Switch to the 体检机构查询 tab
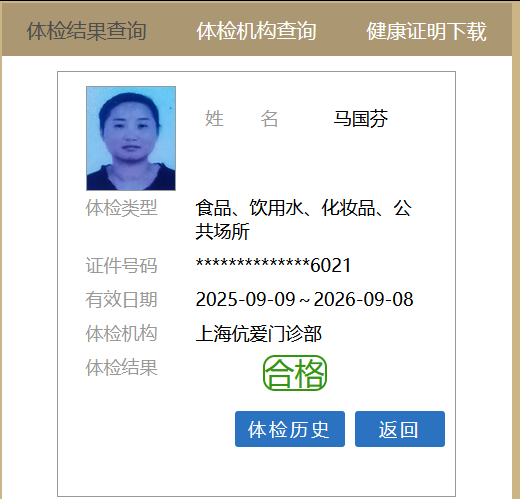This screenshot has height=499, width=520. pos(256,31)
